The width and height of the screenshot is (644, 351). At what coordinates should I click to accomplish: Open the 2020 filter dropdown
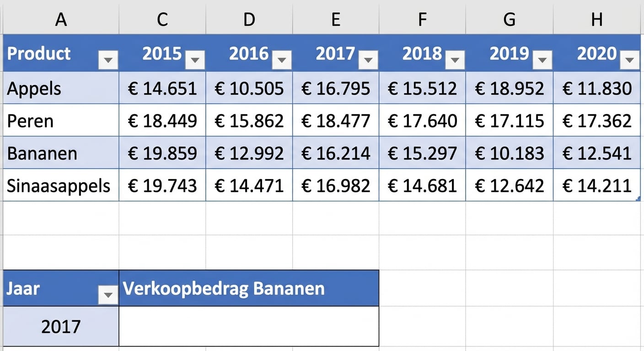pyautogui.click(x=630, y=60)
